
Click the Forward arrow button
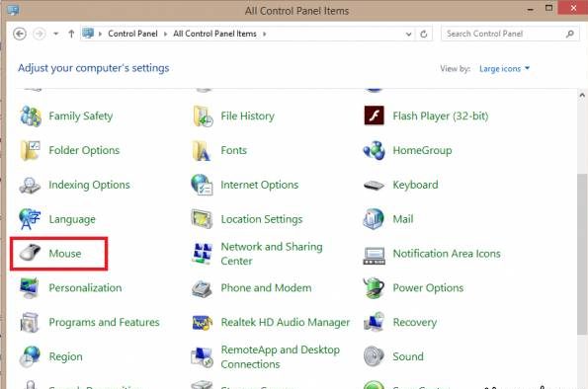tap(39, 34)
